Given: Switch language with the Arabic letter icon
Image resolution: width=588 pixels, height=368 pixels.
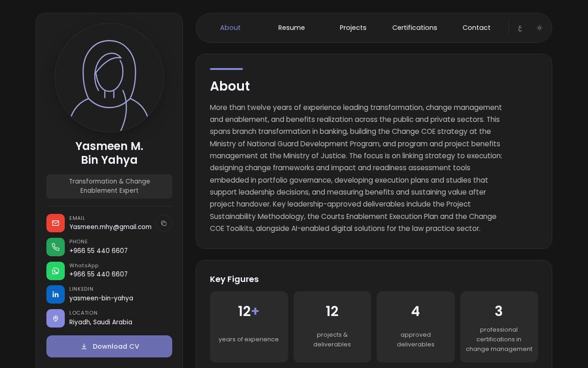Looking at the screenshot, I should tap(520, 28).
